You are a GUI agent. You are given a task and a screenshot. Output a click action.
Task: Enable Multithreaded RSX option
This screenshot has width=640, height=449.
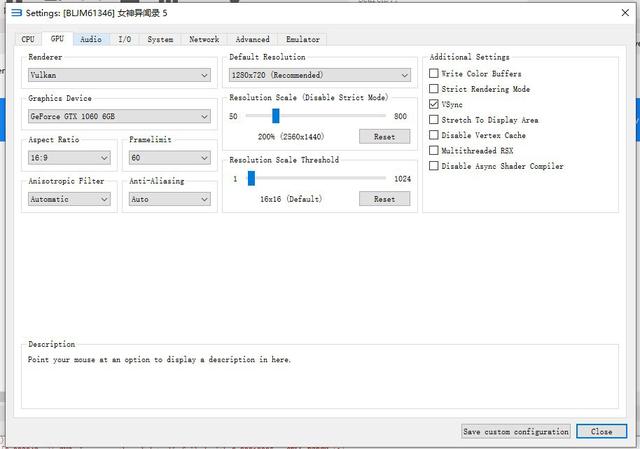click(433, 150)
